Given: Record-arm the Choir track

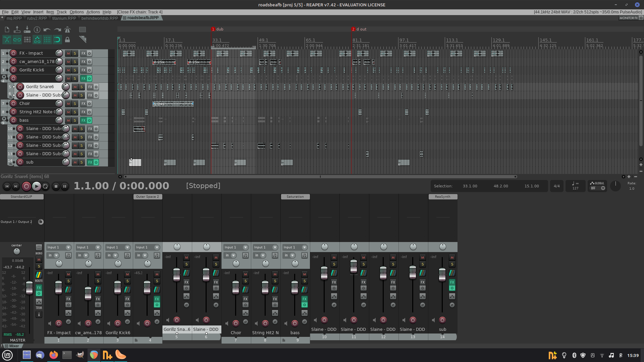Looking at the screenshot, I should 13,104.
